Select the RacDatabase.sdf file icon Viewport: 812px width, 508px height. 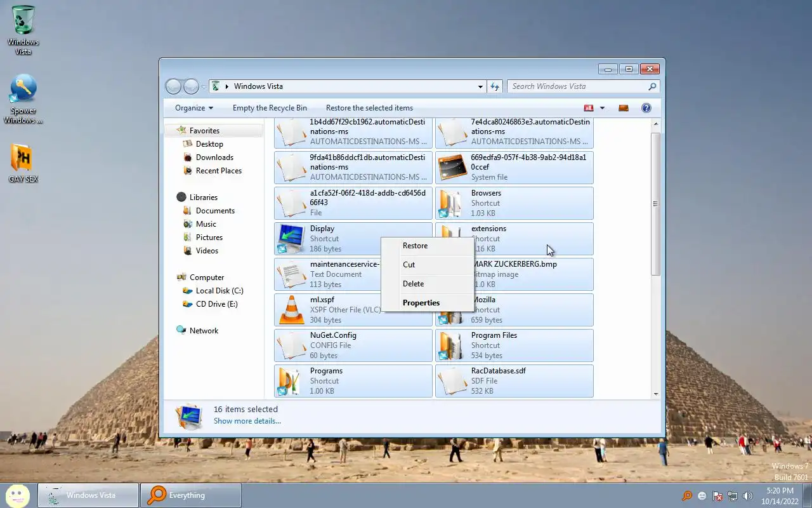(x=452, y=381)
